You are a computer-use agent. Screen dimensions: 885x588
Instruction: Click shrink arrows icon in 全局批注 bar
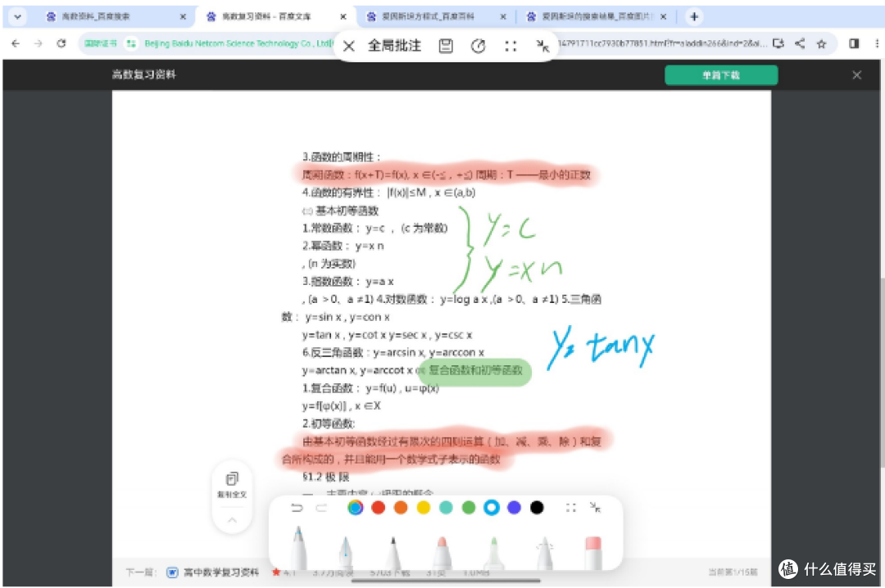[543, 46]
